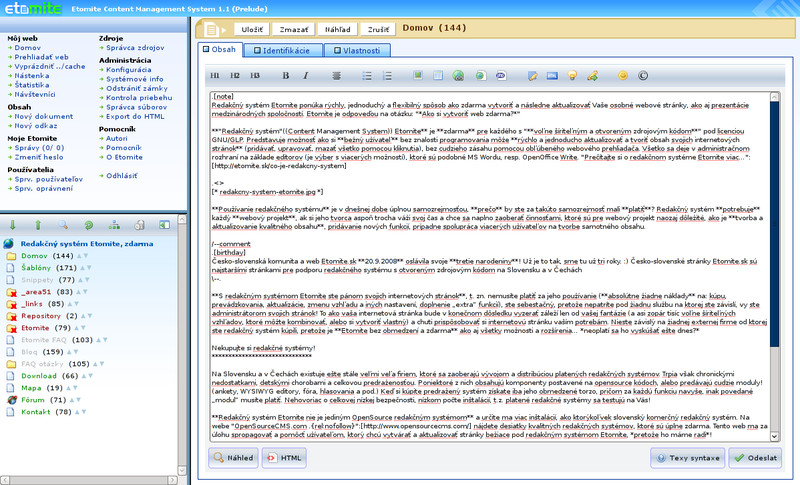Select the root 'Redakčný systém Etomite, zdarma' node
The width and height of the screenshot is (800, 485).
87,244
